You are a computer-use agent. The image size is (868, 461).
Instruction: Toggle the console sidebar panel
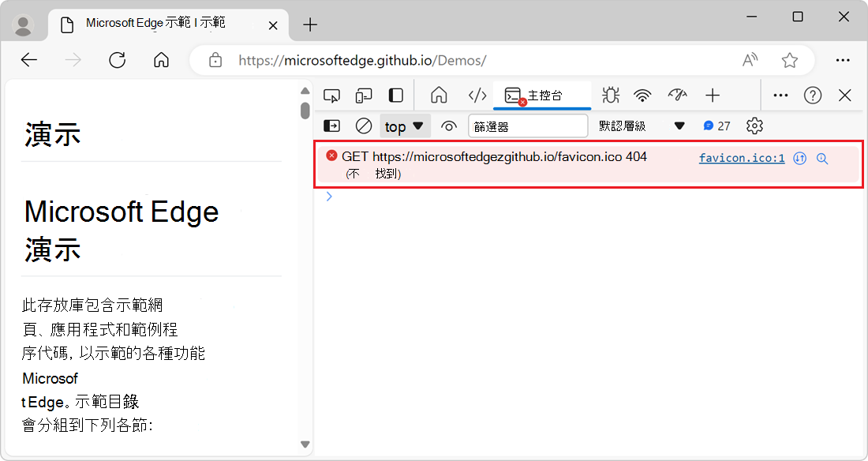click(331, 126)
